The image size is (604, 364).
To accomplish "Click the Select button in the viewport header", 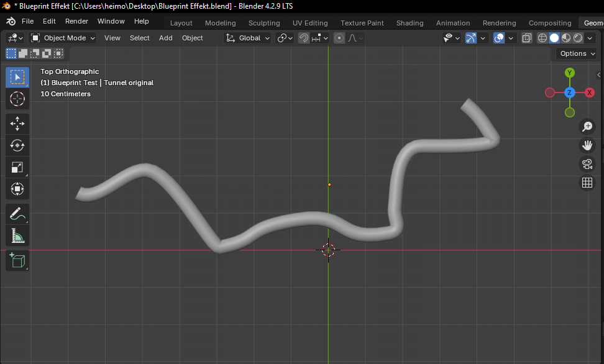I will [139, 38].
